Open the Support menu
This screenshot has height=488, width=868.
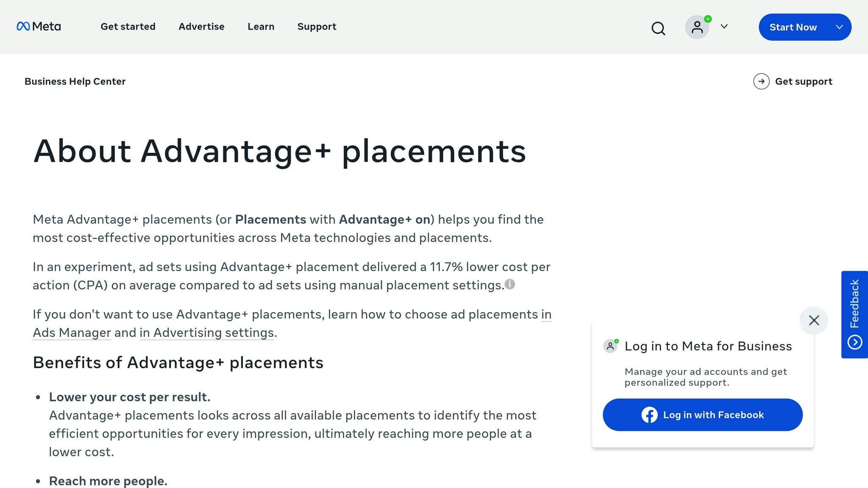317,27
